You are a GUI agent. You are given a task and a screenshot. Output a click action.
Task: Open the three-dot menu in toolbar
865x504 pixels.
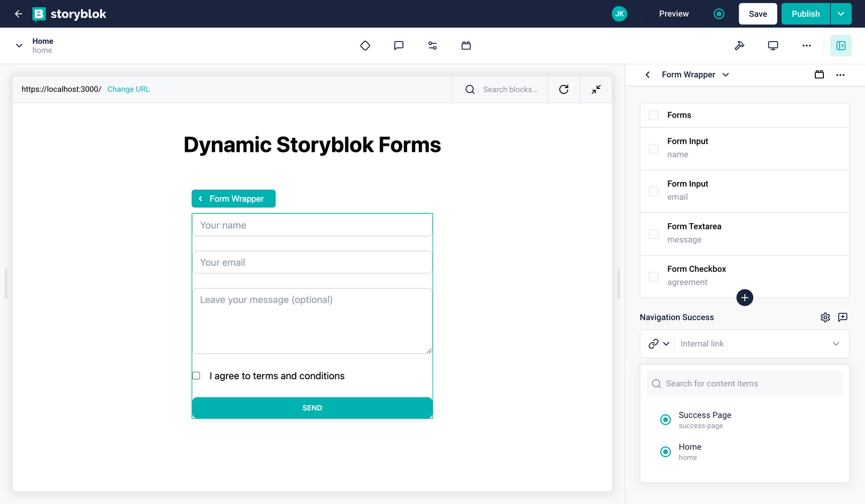pos(807,46)
